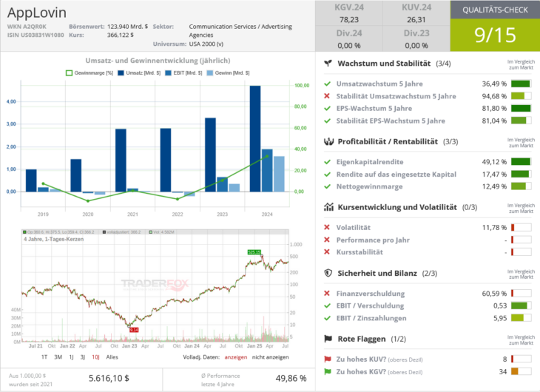Click the 9.14 low price marker

click(134, 330)
